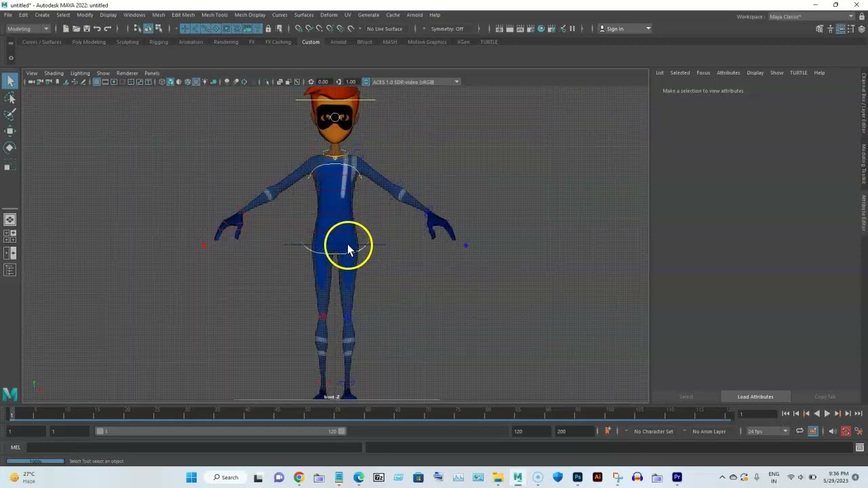Step forward to the next key

(837, 413)
